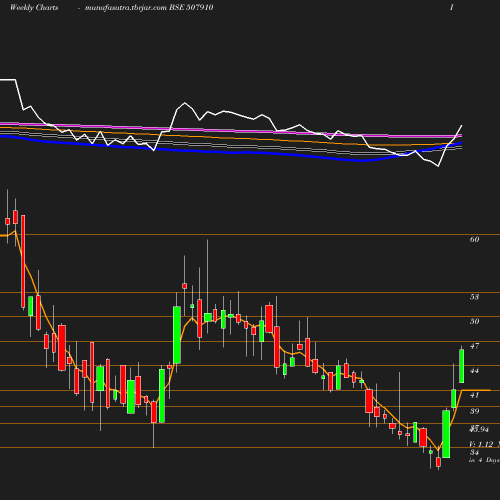The width and height of the screenshot is (500, 500).
Task: Click the price label '60'
Action: (474, 239)
